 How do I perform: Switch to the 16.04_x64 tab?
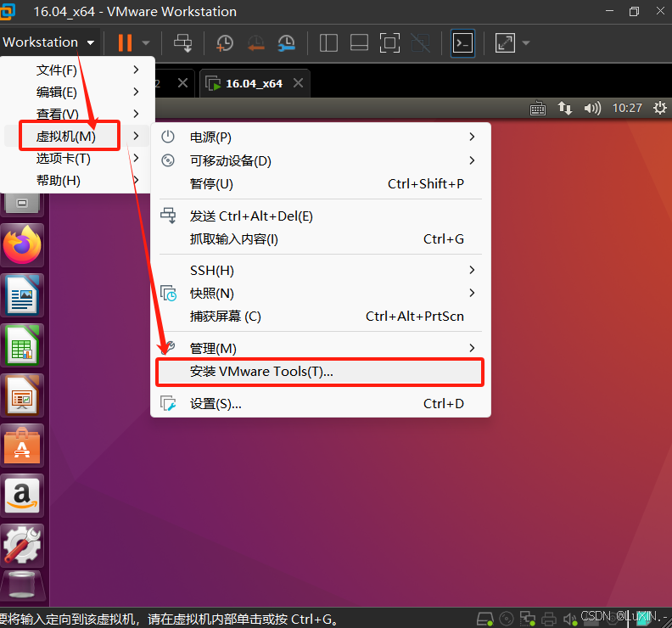coord(254,83)
